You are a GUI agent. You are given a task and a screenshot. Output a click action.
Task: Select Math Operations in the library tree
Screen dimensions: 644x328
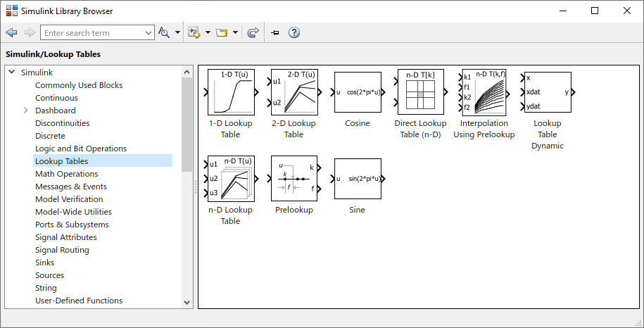click(67, 174)
